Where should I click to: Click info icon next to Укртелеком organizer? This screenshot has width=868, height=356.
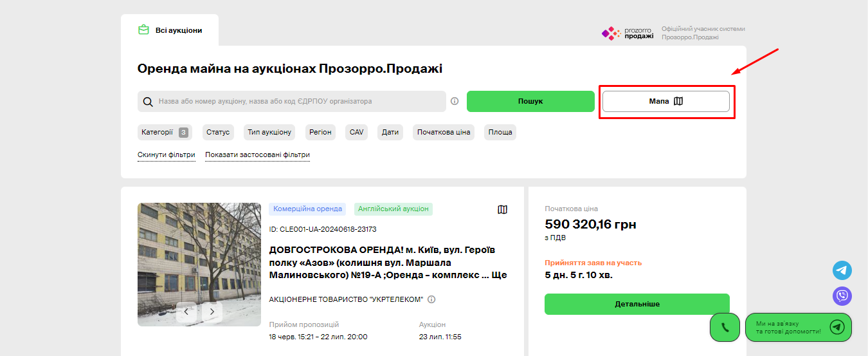click(431, 299)
